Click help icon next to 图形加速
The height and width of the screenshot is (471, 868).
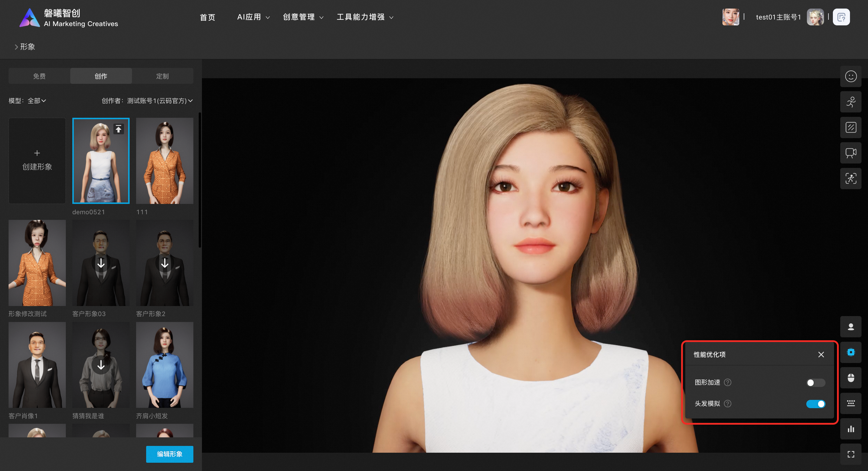(x=727, y=383)
